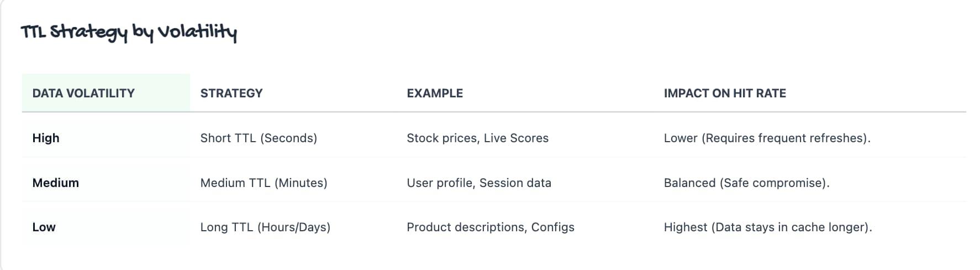The height and width of the screenshot is (270, 980).
Task: Select the 'Lower (Requires frequent refreshes)' cell
Action: point(767,138)
